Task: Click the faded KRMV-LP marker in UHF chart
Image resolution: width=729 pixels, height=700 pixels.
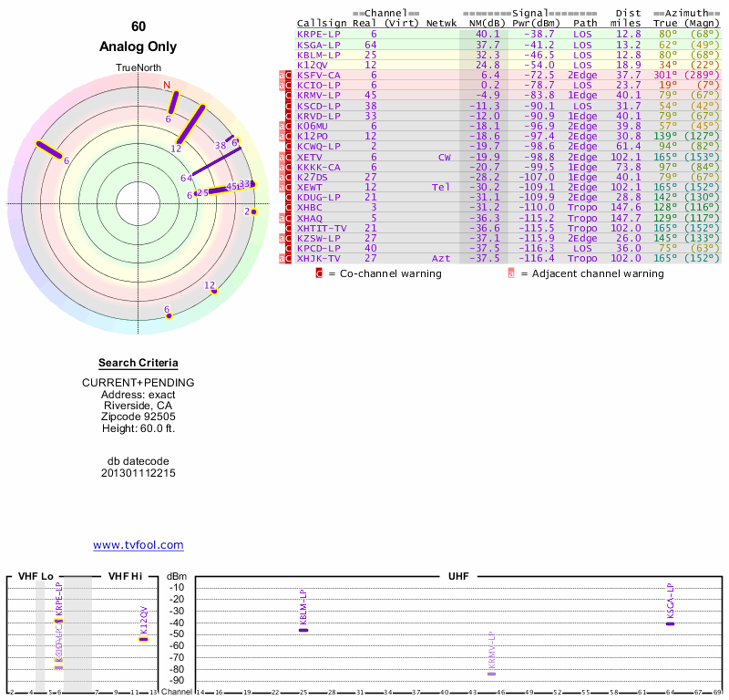Action: click(492, 673)
